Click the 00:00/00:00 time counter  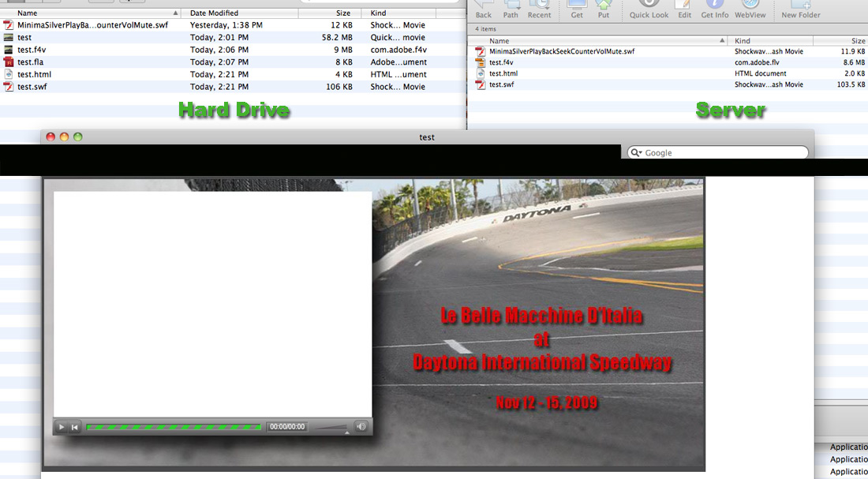286,427
